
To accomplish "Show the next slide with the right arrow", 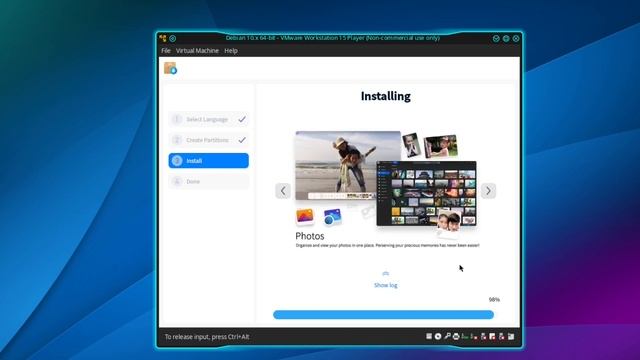I will tap(488, 191).
